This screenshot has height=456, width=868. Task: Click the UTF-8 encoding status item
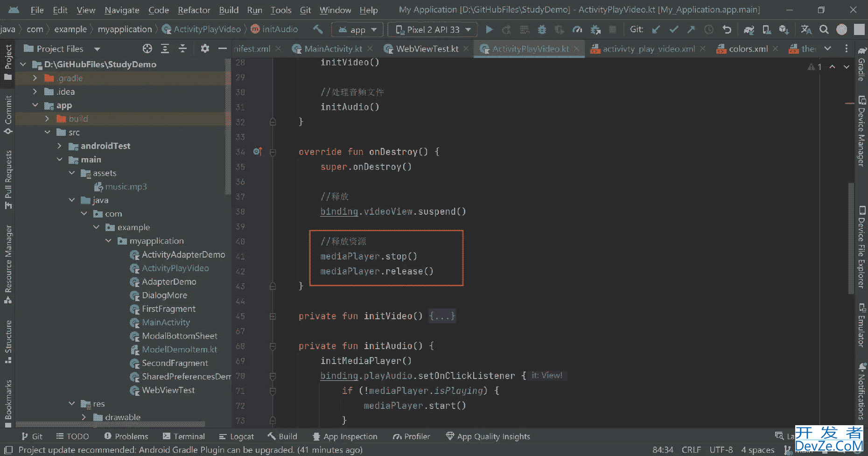[x=721, y=450]
